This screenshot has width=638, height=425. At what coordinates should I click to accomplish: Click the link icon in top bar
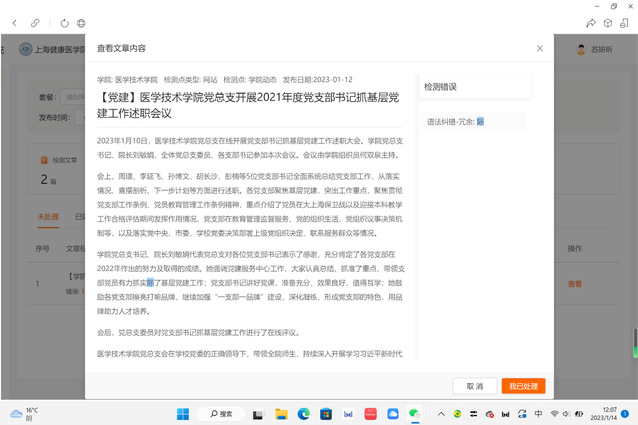pyautogui.click(x=35, y=22)
